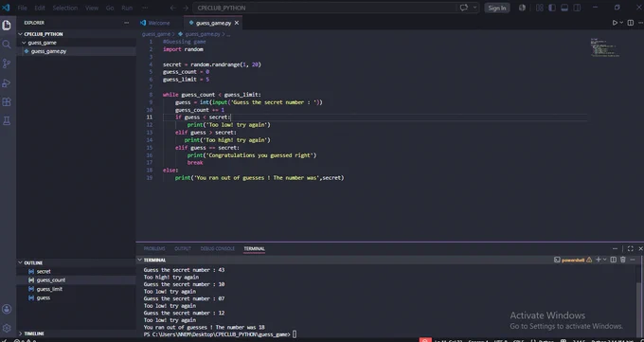Screen dimensions: 644x342
Task: Open the Run menu
Action: pos(127,8)
